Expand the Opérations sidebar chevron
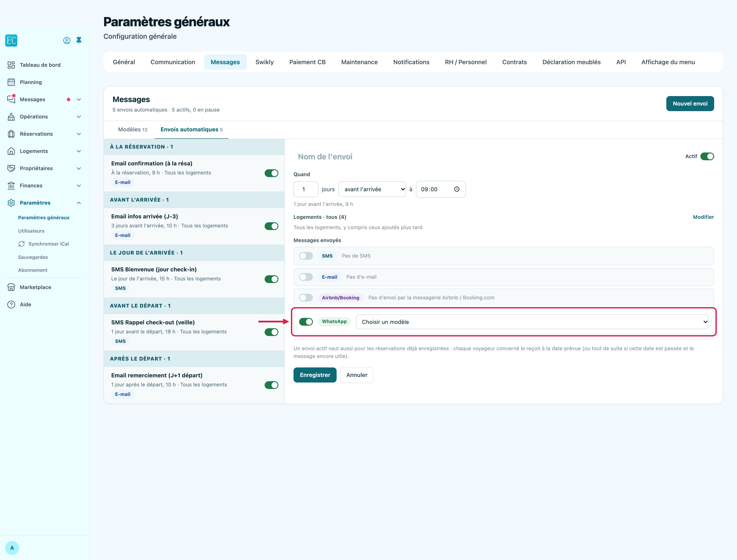 tap(79, 117)
